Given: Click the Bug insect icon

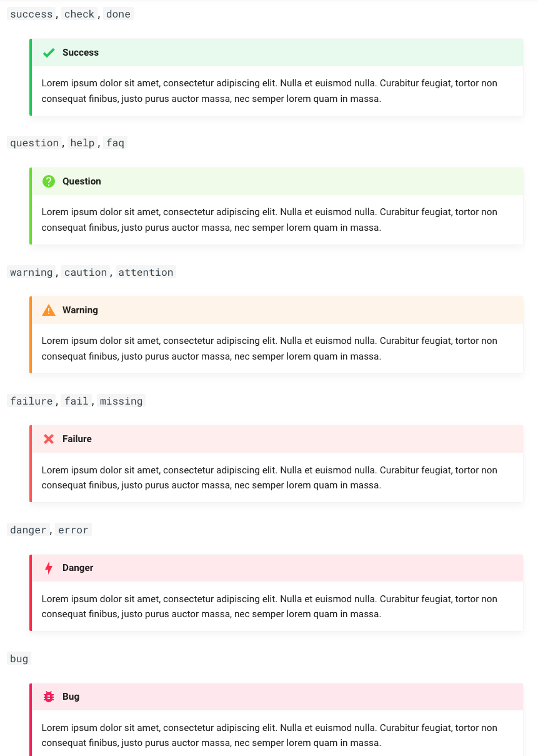Looking at the screenshot, I should pyautogui.click(x=49, y=697).
